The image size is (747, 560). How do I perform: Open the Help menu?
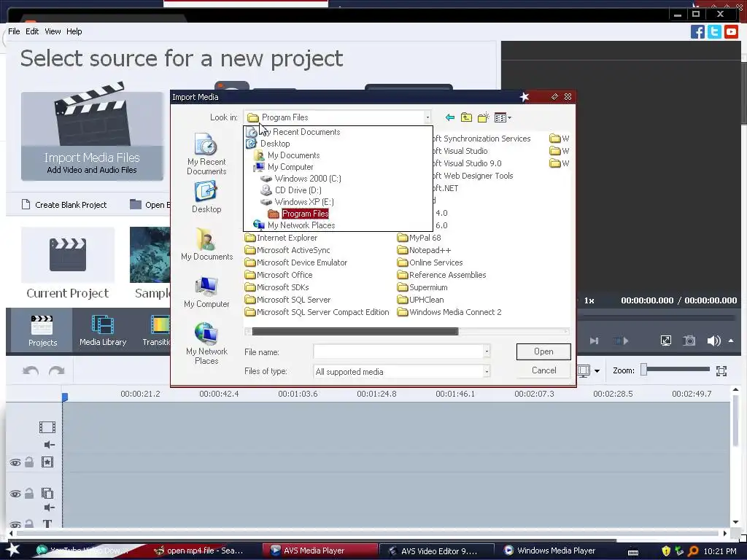[x=74, y=31]
